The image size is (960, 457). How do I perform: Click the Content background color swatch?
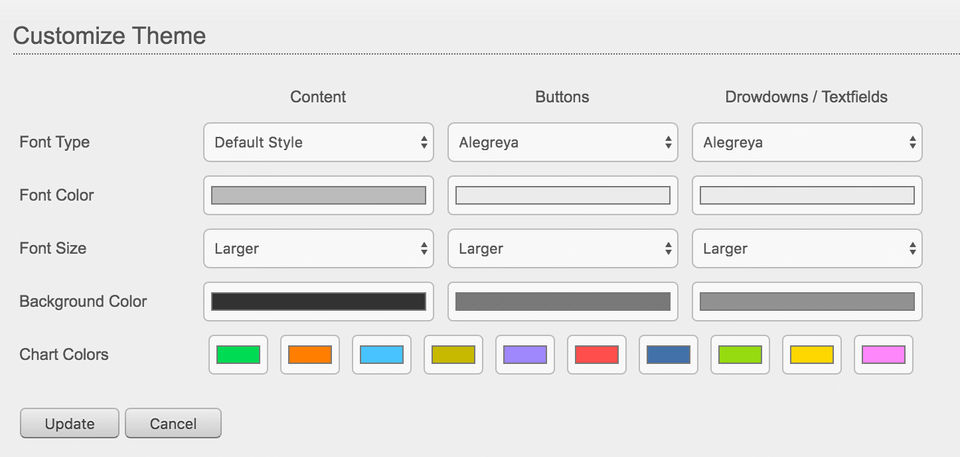click(318, 301)
